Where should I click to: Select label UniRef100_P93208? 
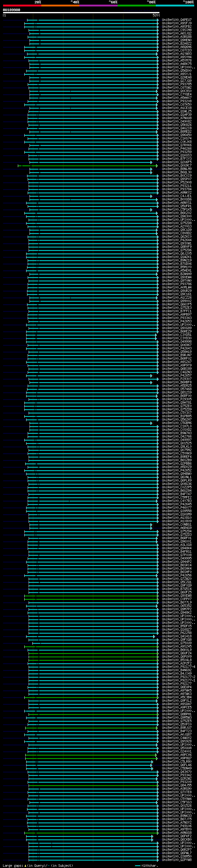(177, 101)
